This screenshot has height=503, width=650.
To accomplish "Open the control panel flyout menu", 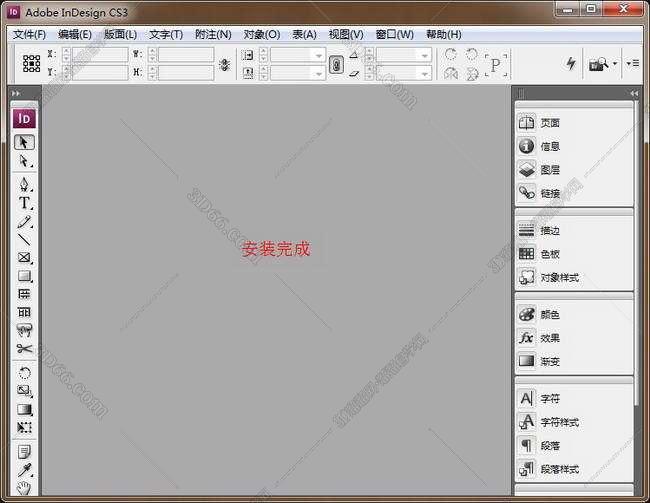I will 633,63.
